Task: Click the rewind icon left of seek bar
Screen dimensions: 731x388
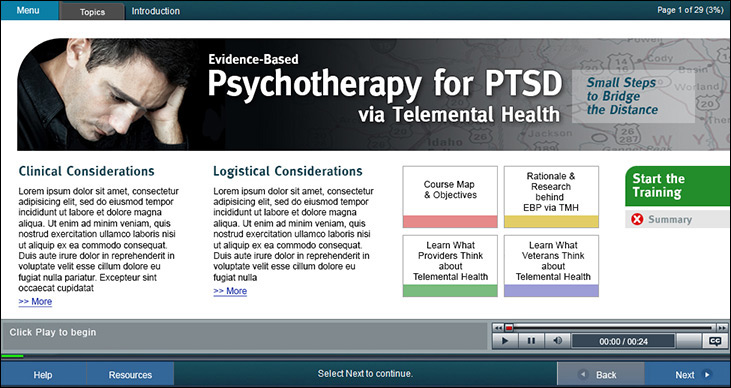Action: [498, 328]
